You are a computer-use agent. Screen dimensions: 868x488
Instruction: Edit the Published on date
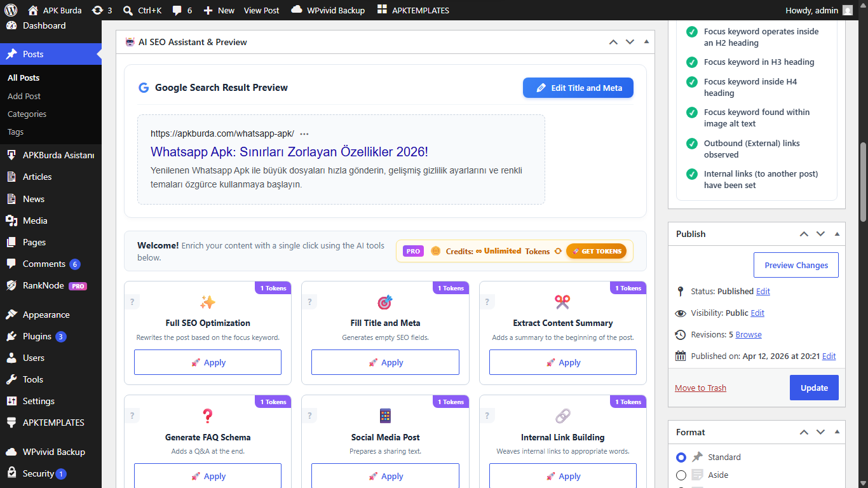pyautogui.click(x=829, y=356)
